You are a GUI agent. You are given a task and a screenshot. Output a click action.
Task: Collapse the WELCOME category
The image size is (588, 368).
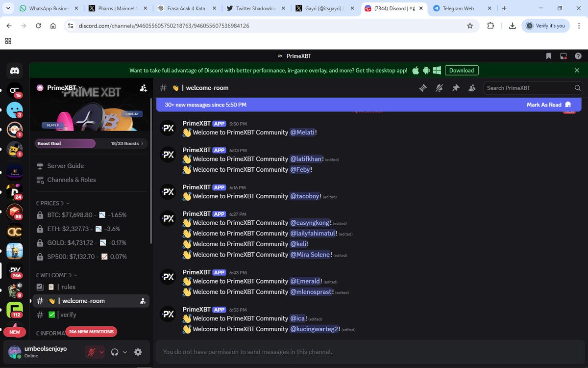tap(56, 275)
